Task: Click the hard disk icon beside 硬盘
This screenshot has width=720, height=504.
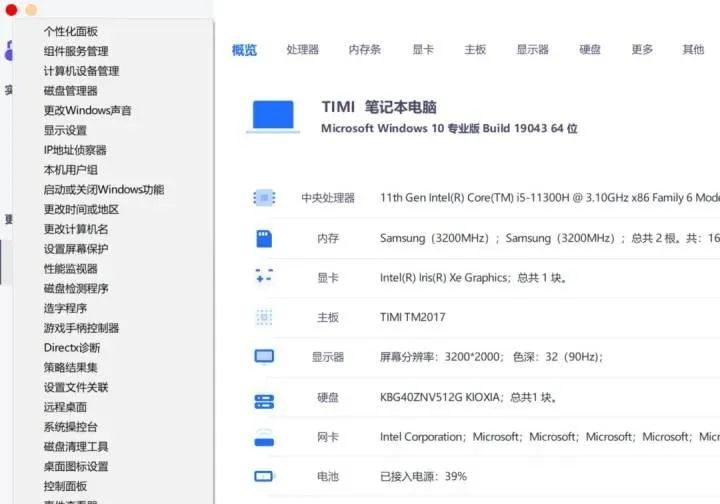Action: [x=264, y=401]
